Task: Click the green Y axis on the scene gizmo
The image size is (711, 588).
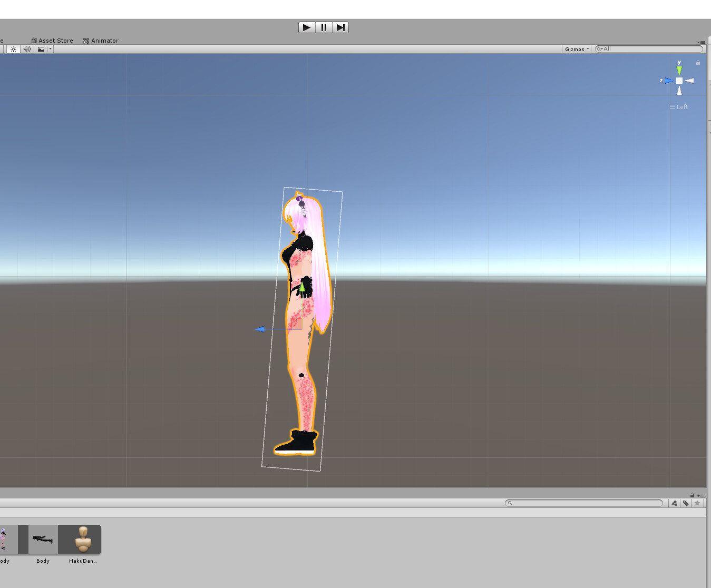Action: [679, 69]
